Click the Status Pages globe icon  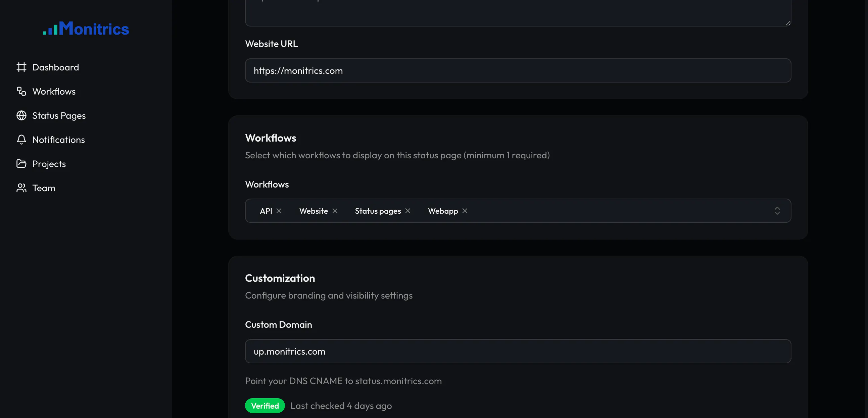[x=21, y=115]
